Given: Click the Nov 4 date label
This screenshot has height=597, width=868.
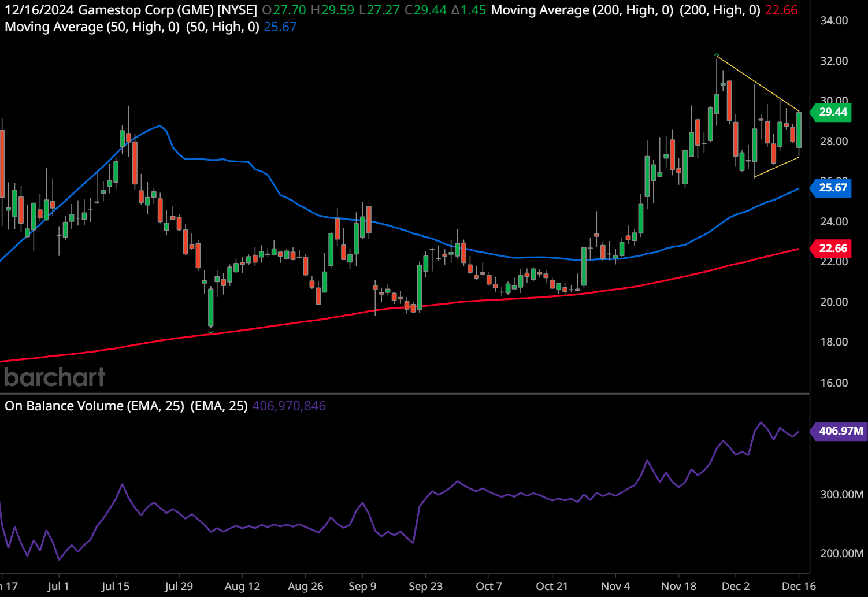Looking at the screenshot, I should pyautogui.click(x=615, y=586).
